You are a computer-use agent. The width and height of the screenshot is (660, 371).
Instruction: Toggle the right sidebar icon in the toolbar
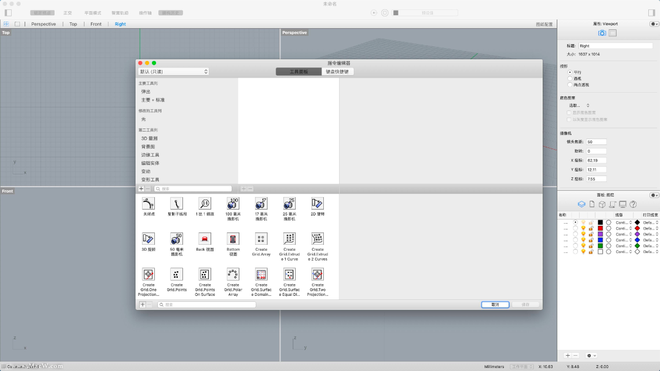point(652,13)
